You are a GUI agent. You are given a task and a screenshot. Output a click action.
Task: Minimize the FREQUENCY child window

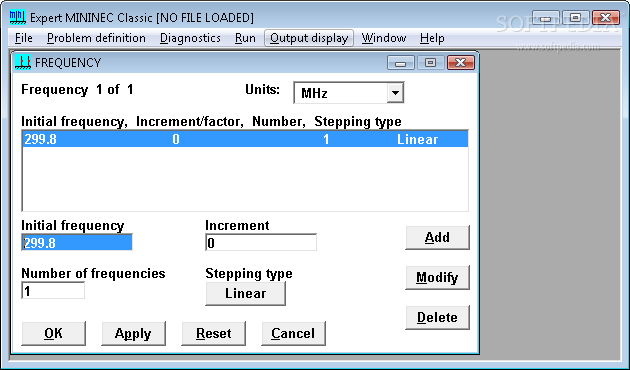click(x=401, y=63)
